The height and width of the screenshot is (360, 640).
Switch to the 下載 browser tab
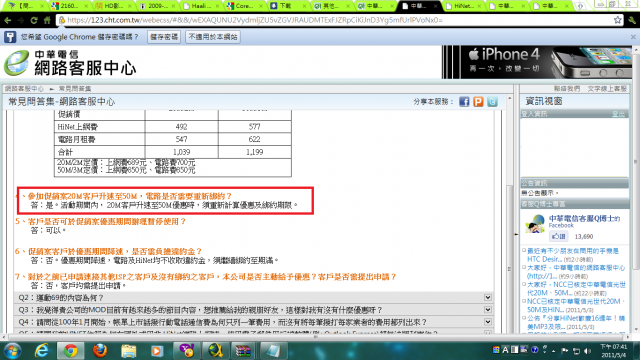[287, 6]
